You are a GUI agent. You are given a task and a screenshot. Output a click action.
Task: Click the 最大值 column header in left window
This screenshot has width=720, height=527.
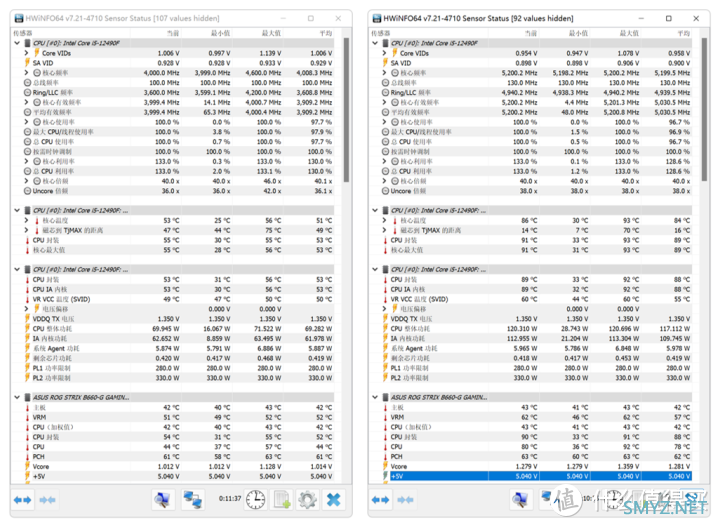coord(271,33)
